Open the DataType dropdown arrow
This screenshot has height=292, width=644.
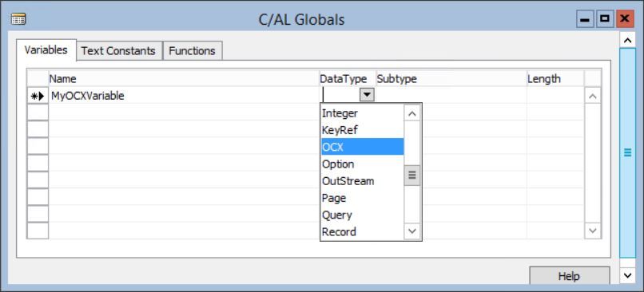click(367, 95)
